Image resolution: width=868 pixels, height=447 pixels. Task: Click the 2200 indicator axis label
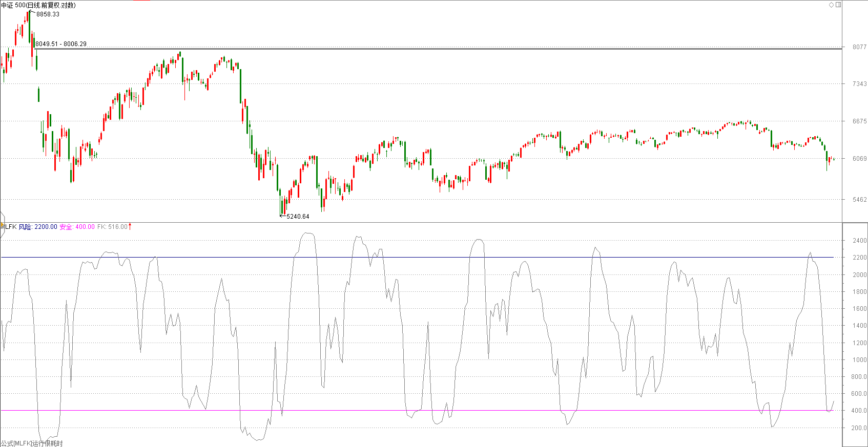pyautogui.click(x=859, y=258)
